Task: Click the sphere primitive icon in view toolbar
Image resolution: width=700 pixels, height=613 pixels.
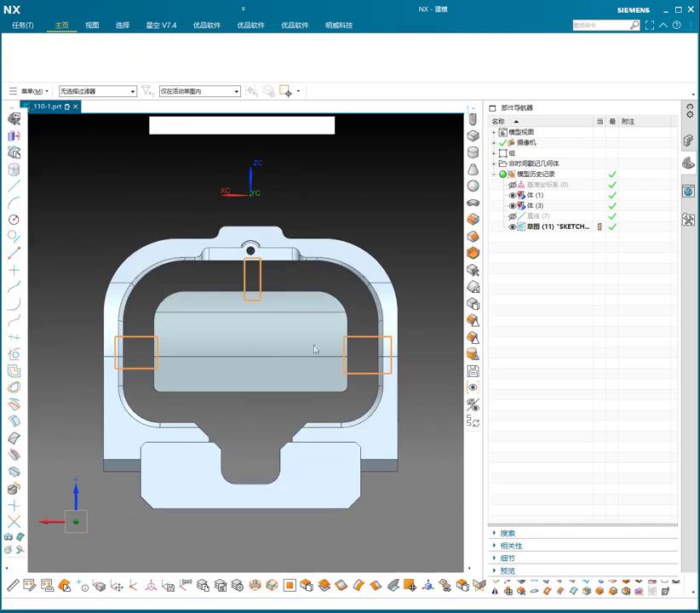Action: pyautogui.click(x=473, y=186)
